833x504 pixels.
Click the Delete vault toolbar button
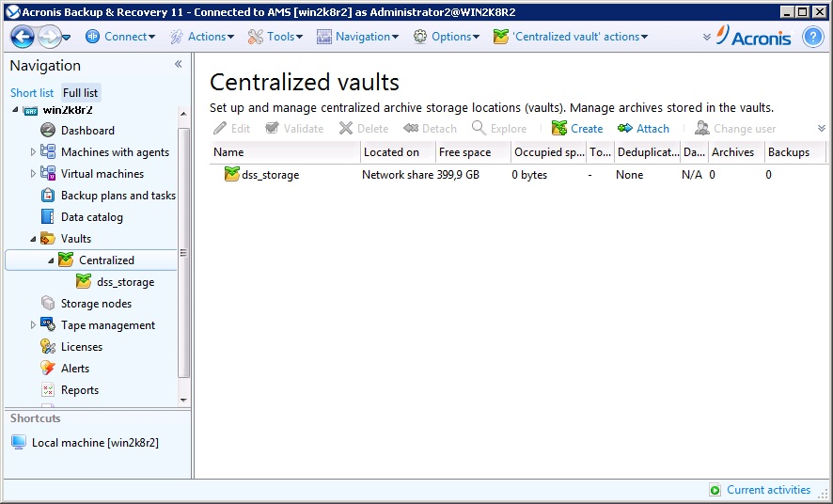pyautogui.click(x=364, y=129)
